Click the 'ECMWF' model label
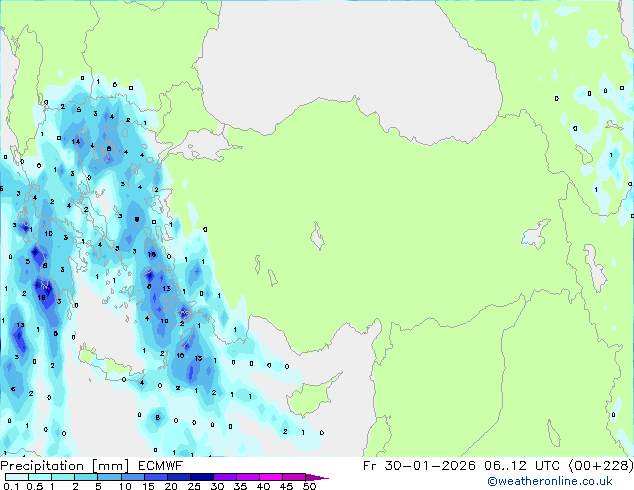The width and height of the screenshot is (634, 490). 160,466
